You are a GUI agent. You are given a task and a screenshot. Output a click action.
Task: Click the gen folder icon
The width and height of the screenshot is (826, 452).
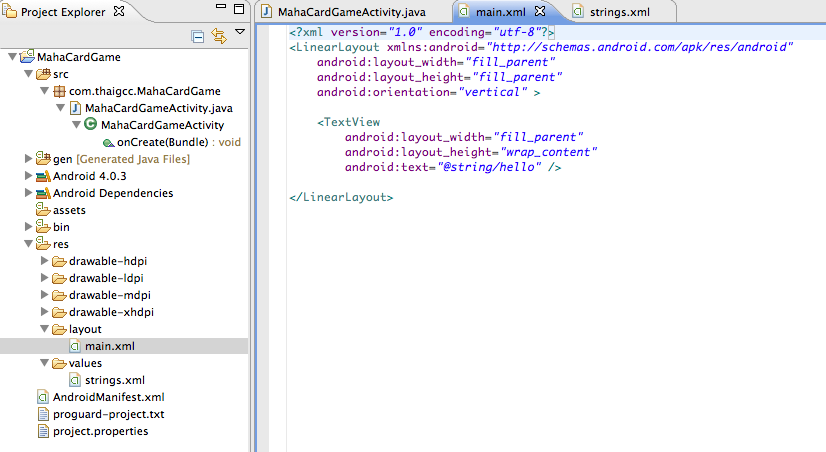(43, 158)
